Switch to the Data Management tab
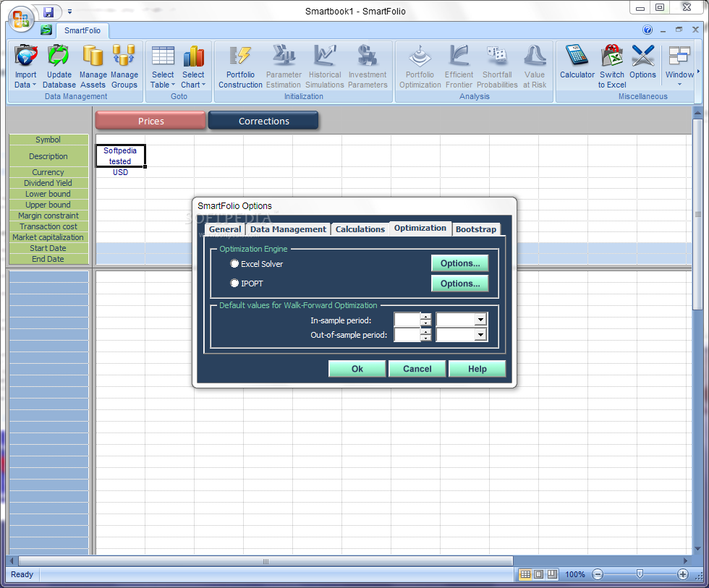The height and width of the screenshot is (588, 709). (x=288, y=229)
